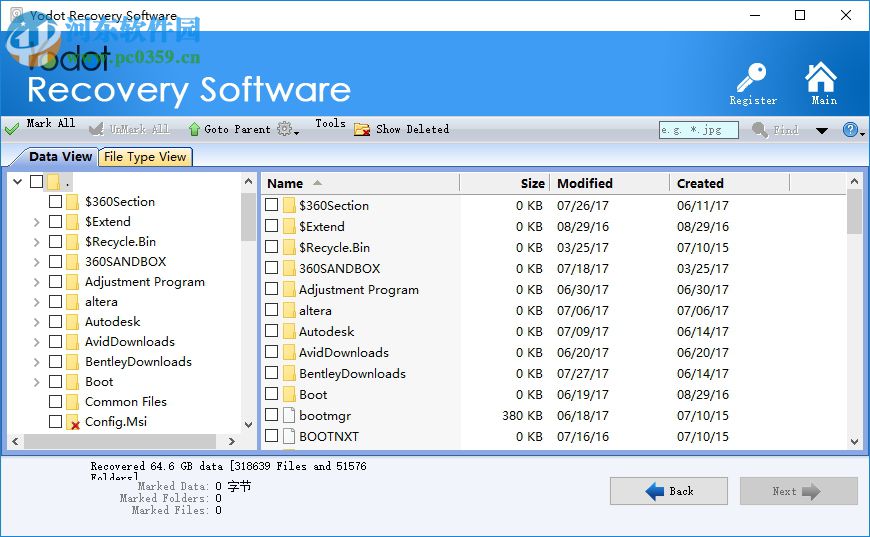This screenshot has height=537, width=870.
Task: Click the Goto Parent up arrow icon
Action: pos(194,129)
